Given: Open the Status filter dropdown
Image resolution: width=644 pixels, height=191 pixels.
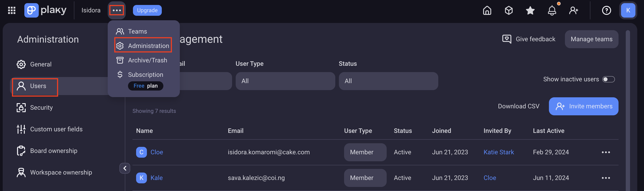Looking at the screenshot, I should click(388, 81).
